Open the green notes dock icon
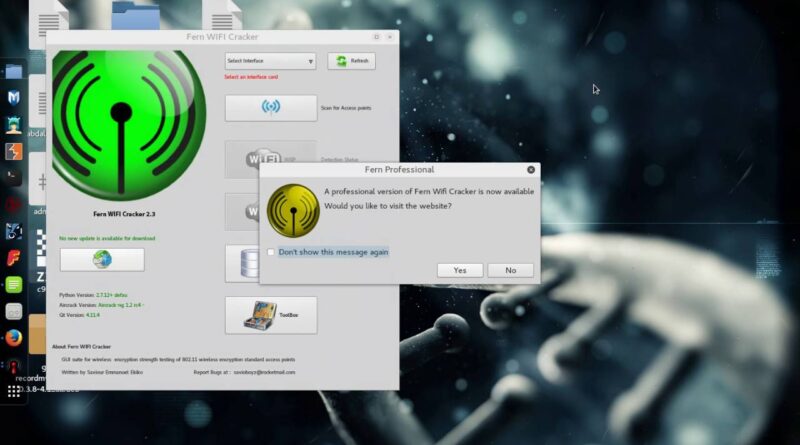 pos(14,284)
